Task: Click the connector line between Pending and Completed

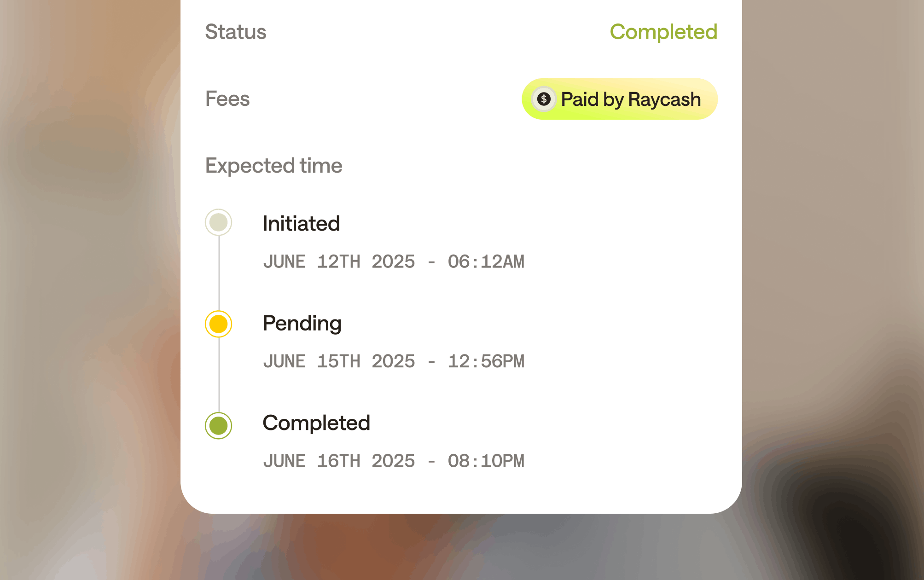Action: pos(219,375)
